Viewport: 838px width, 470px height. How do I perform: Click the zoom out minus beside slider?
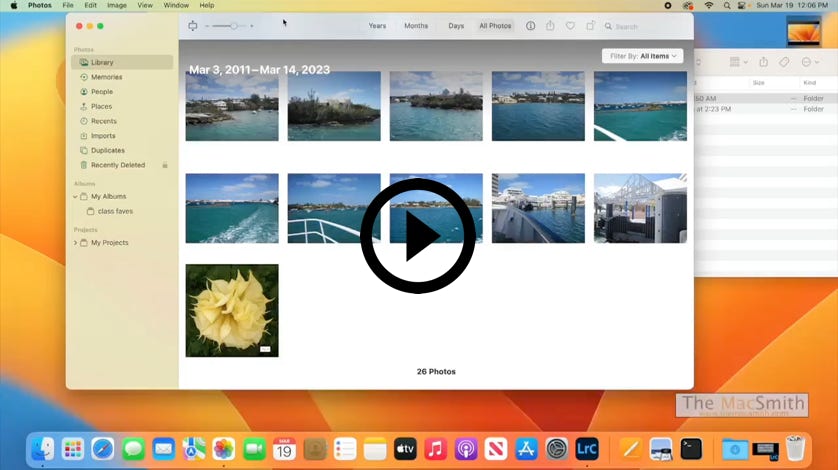(x=207, y=26)
